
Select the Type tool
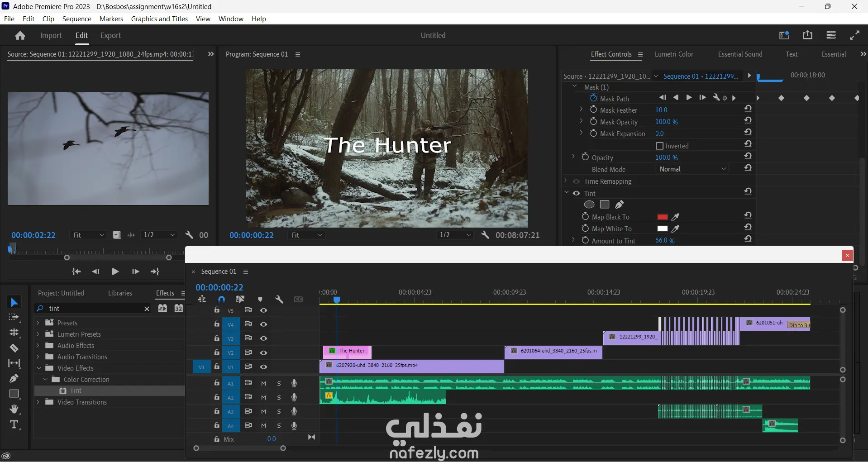point(14,424)
